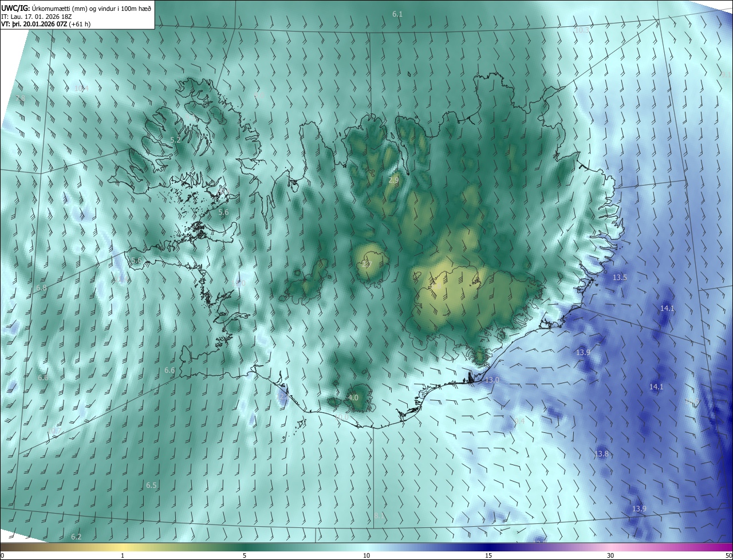Click the 6.5 value in the southwest sea

(x=151, y=485)
